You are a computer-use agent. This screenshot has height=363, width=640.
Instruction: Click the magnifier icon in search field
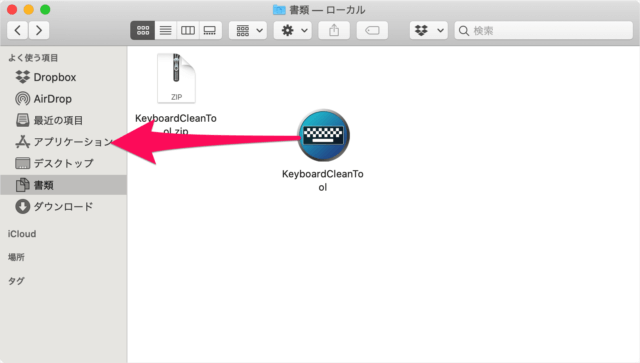click(464, 31)
